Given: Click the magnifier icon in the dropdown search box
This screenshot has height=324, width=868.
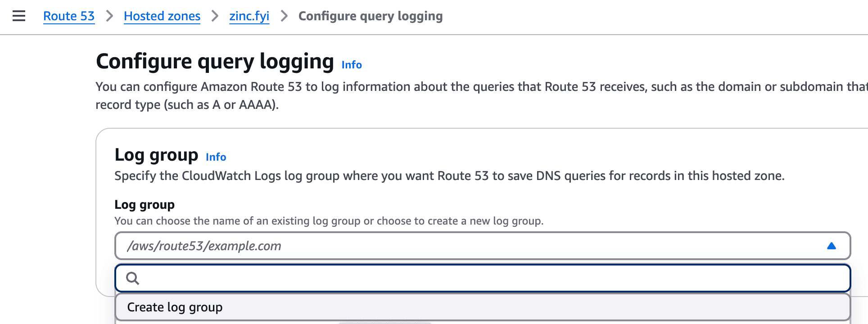Looking at the screenshot, I should tap(133, 278).
